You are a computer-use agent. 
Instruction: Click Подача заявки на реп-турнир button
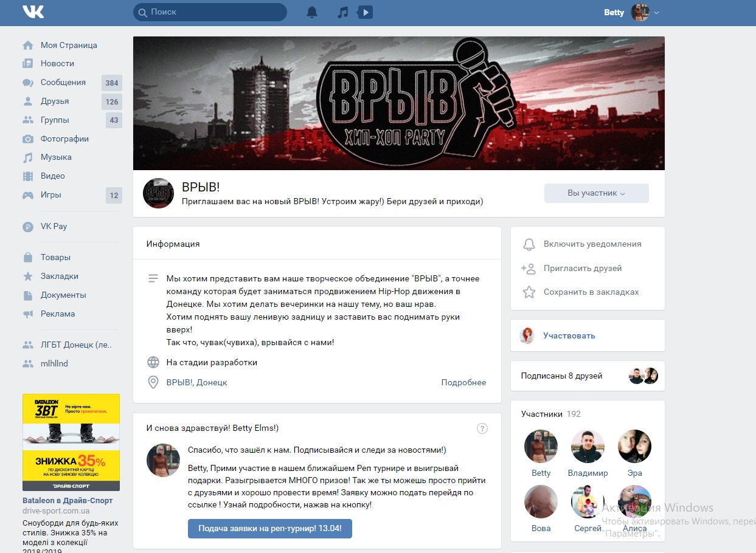click(270, 529)
